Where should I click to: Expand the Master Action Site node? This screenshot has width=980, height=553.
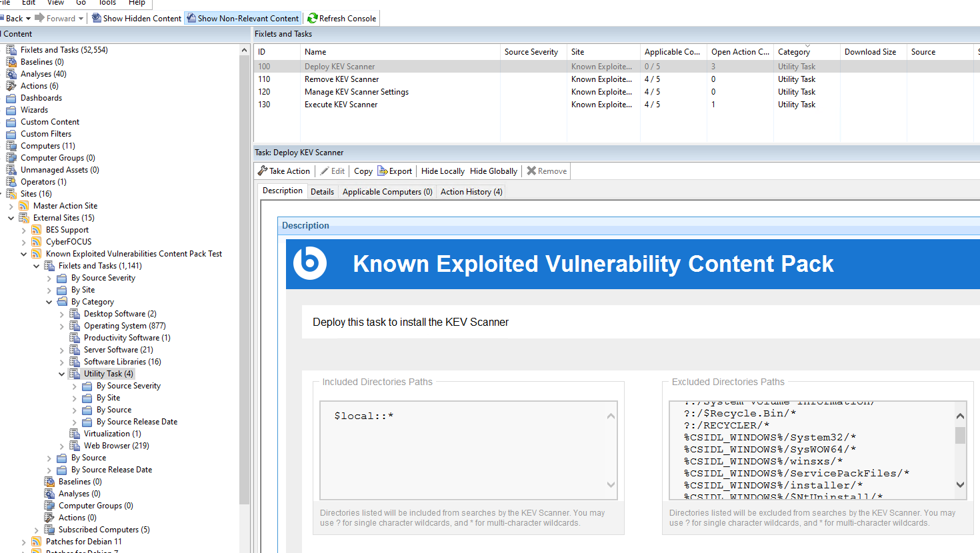point(11,206)
